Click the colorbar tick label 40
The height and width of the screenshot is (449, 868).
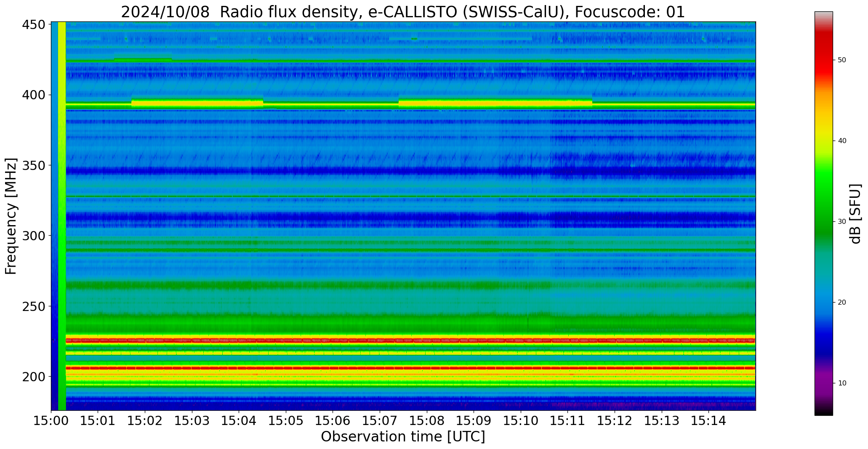tap(842, 141)
